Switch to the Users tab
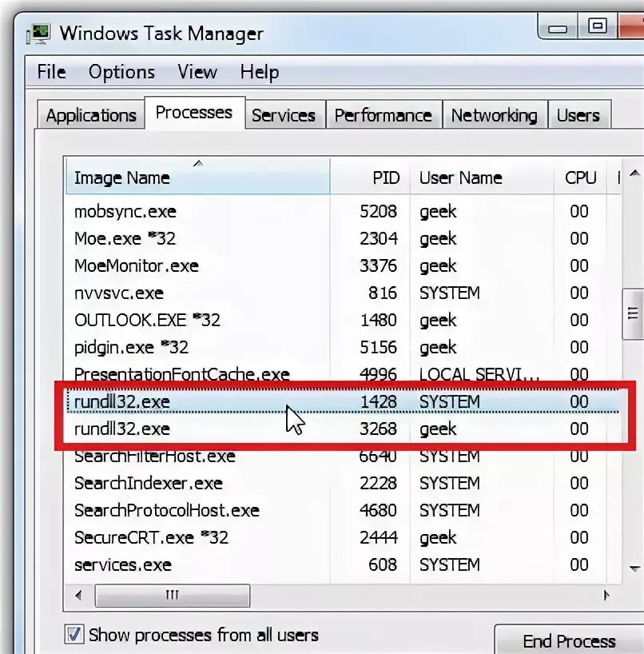 [x=578, y=114]
